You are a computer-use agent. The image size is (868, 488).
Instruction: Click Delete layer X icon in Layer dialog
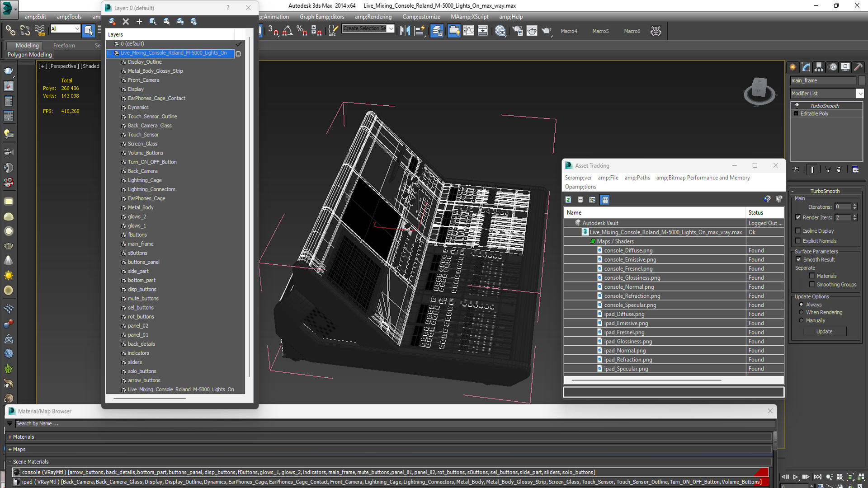(126, 21)
